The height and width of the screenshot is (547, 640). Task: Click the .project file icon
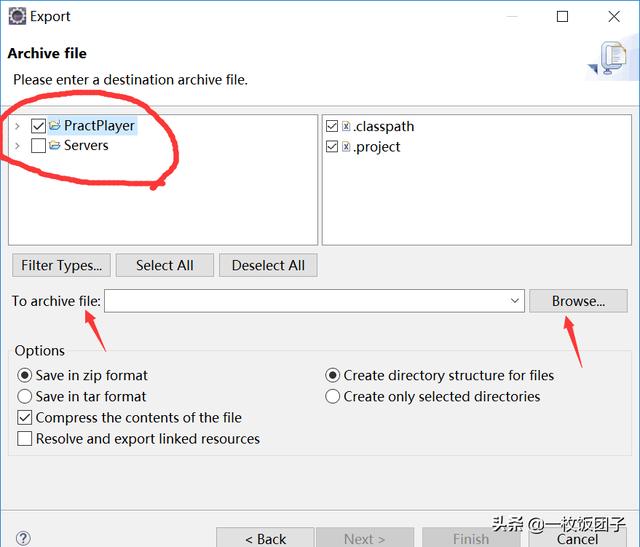(x=346, y=147)
